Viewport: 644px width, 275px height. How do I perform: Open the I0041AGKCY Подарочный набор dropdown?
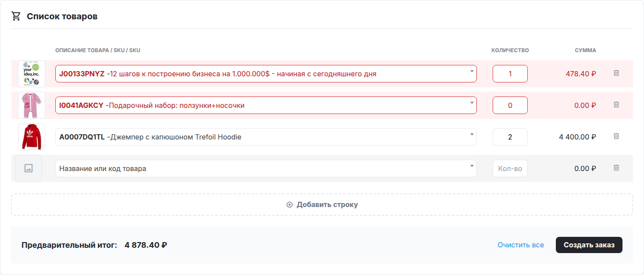[x=266, y=105]
